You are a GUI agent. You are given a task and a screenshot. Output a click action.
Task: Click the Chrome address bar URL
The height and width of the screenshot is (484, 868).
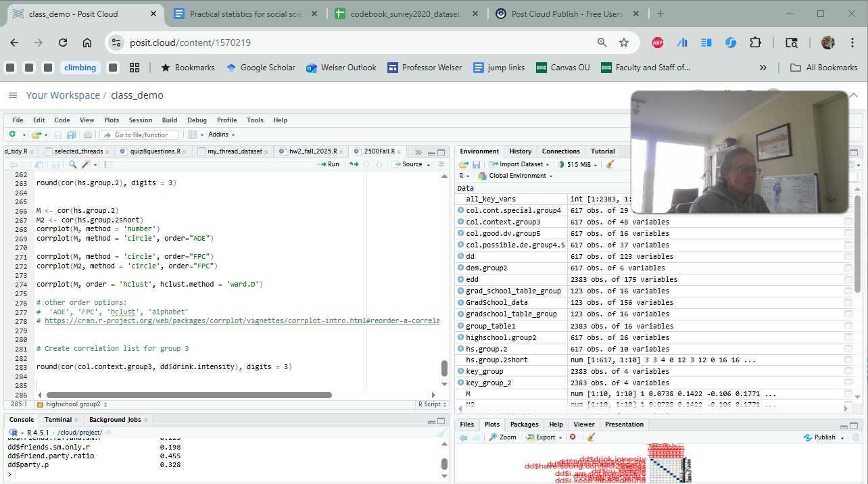[190, 43]
